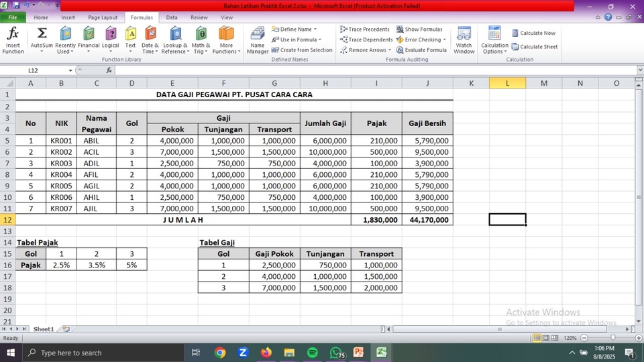Open the Financial functions library
The width and height of the screenshot is (644, 362).
(x=89, y=40)
